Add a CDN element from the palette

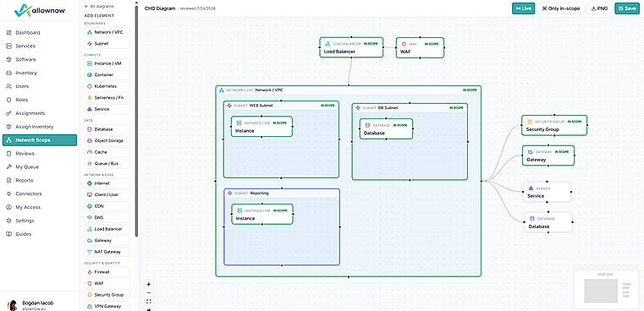[x=107, y=206]
